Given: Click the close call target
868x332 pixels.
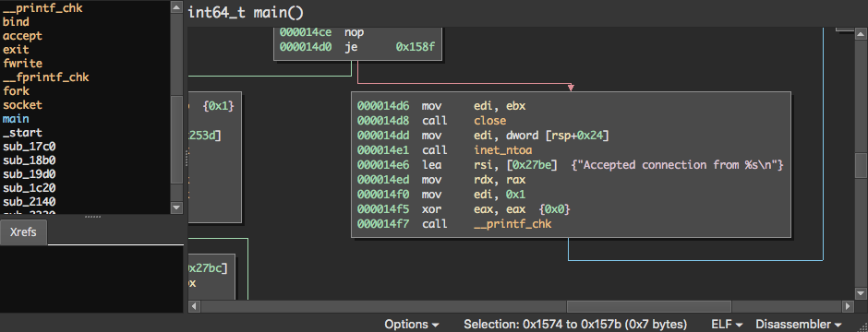Looking at the screenshot, I should coord(490,121).
